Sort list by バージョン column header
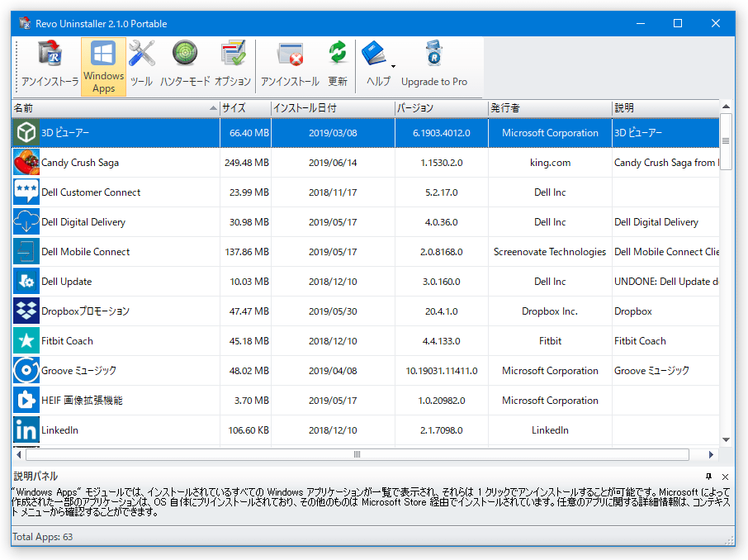 (442, 108)
